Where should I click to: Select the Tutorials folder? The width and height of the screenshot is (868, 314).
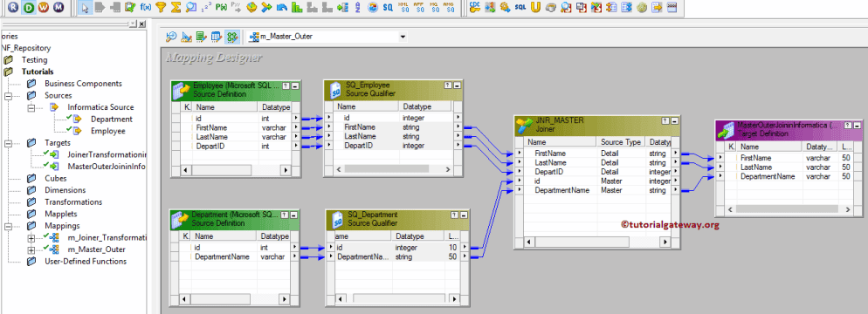(38, 72)
